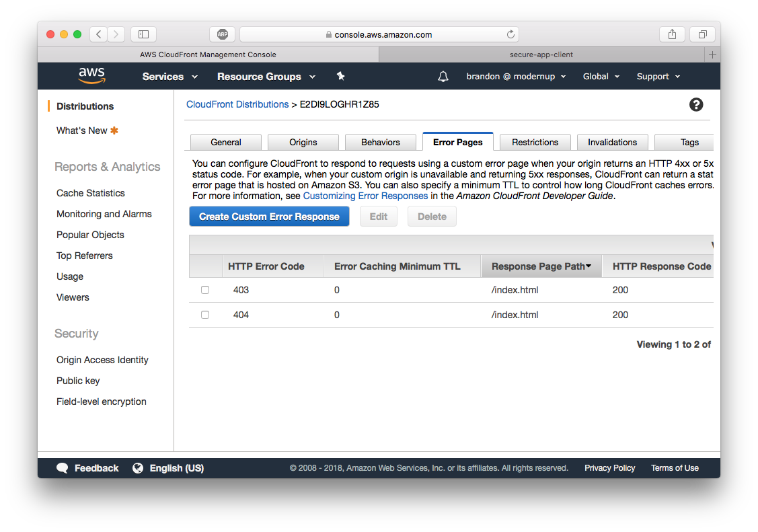
Task: Click the pin shortcut icon in navbar
Action: pos(340,76)
